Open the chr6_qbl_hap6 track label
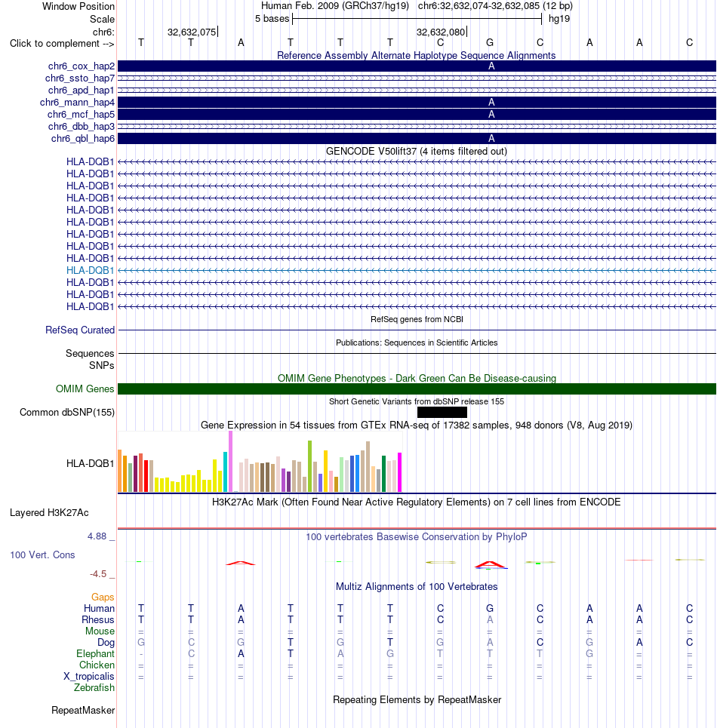Image resolution: width=717 pixels, height=728 pixels. click(x=83, y=138)
